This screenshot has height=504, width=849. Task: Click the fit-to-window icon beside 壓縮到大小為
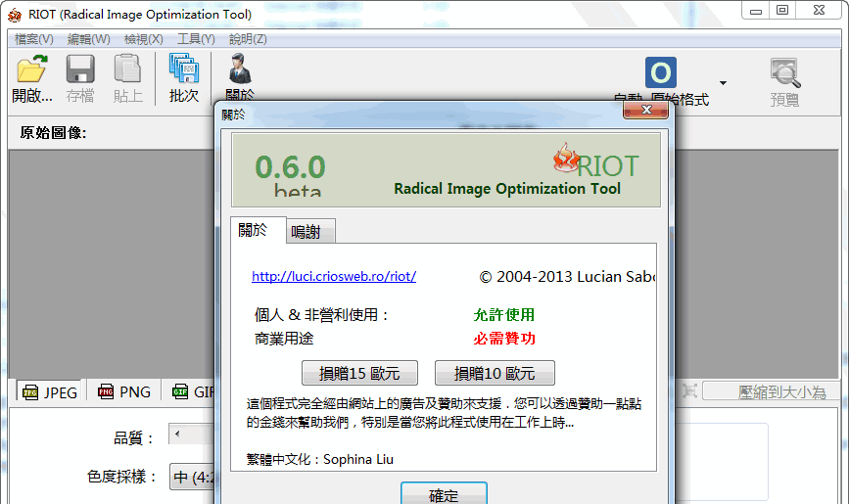[689, 390]
